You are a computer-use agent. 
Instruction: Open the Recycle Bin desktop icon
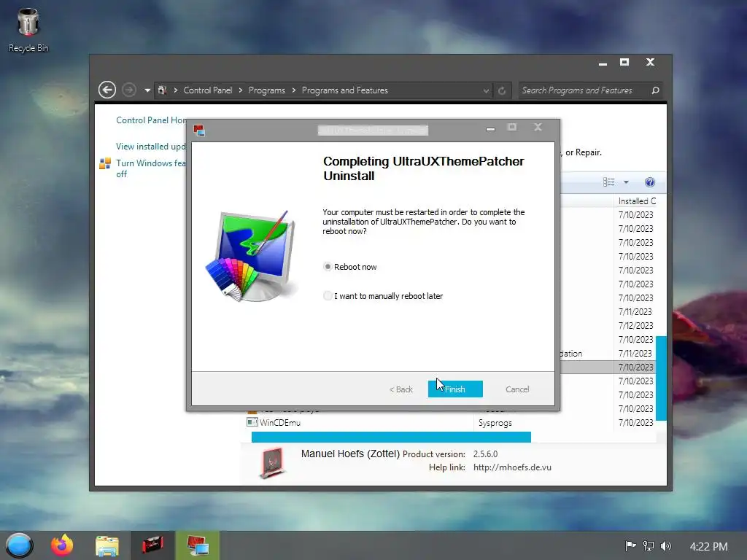tap(28, 30)
